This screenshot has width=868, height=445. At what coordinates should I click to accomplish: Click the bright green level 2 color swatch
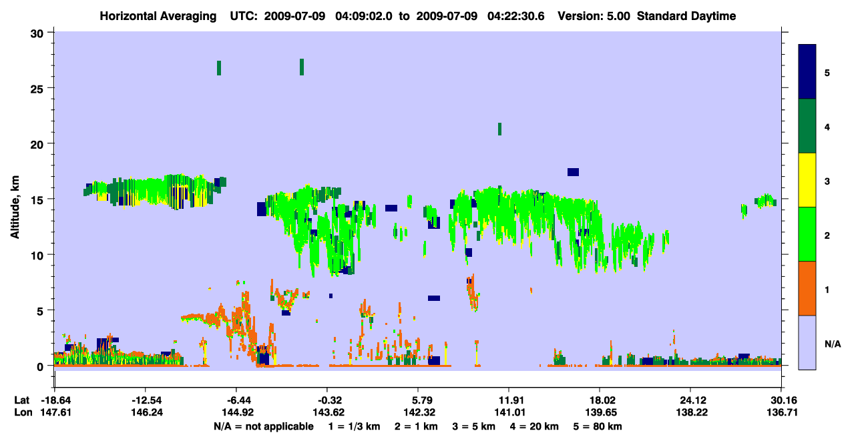[807, 234]
